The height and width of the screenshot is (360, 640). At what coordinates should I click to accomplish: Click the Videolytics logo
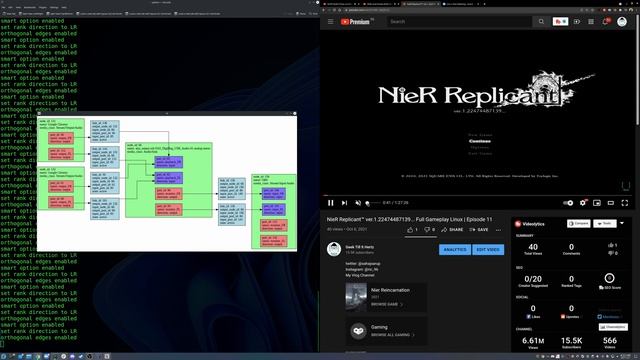pos(530,224)
